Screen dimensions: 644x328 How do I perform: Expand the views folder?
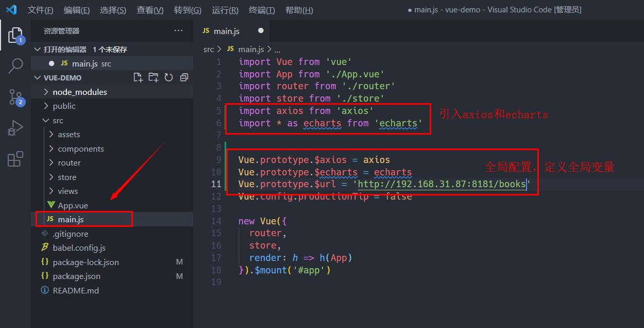point(112,191)
